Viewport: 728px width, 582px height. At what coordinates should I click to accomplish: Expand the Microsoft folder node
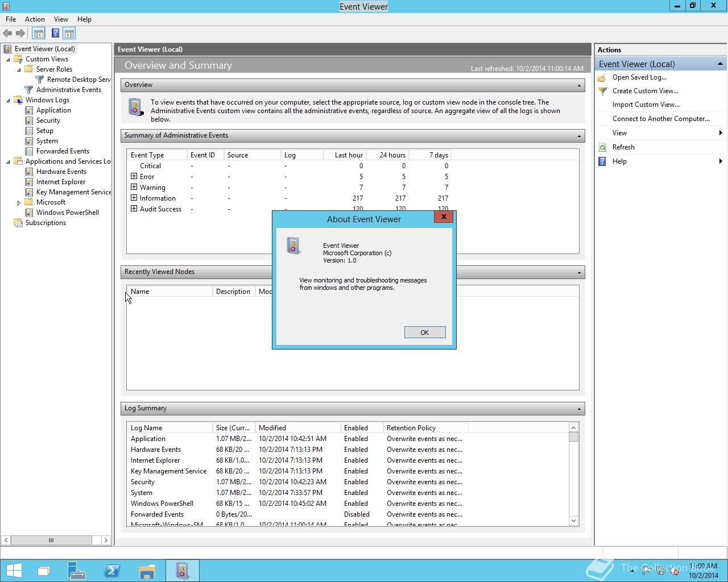click(19, 203)
